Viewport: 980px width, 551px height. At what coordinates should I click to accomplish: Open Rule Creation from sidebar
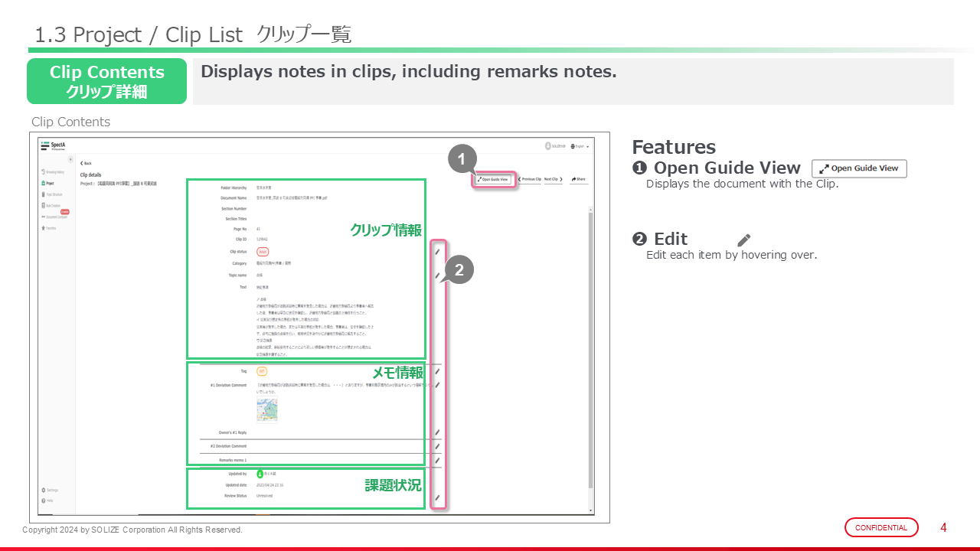click(x=52, y=206)
